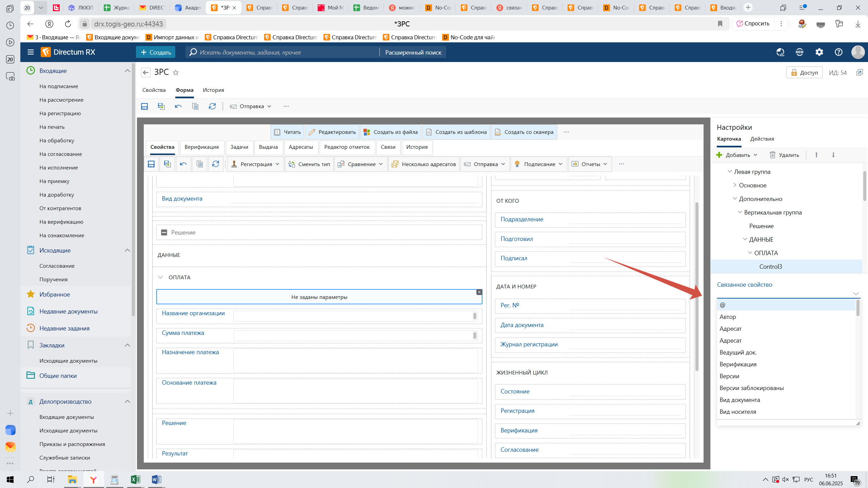Screen dimensions: 868x488
Task: Open Windows Start menu
Action: tap(10, 479)
